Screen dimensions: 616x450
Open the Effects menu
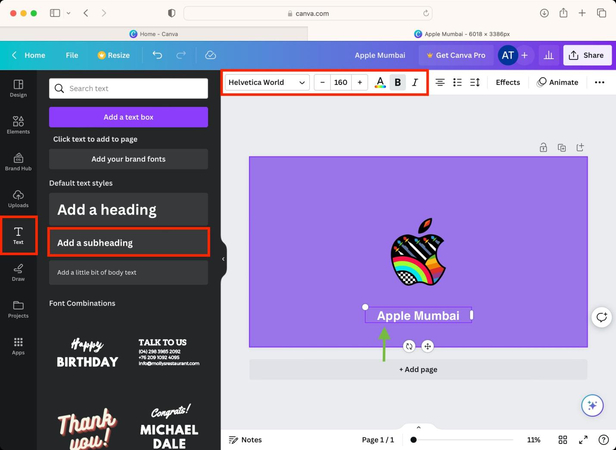click(508, 83)
